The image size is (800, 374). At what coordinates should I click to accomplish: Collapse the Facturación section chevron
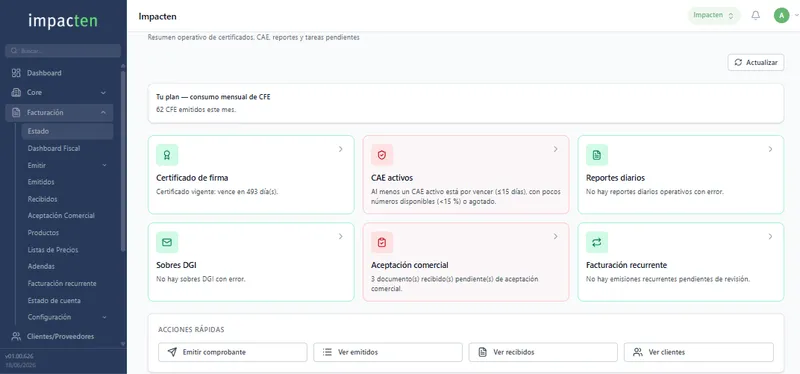click(104, 112)
